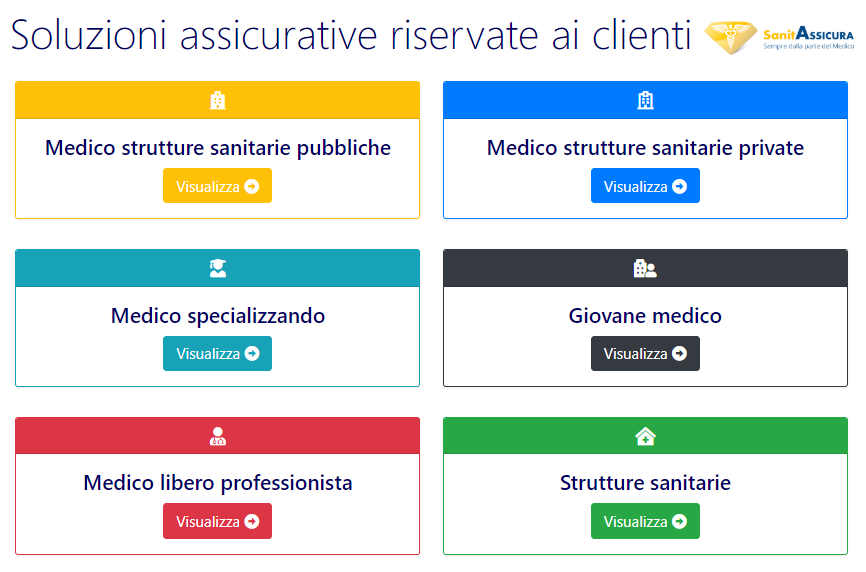Viewport: 866px width, 572px height.
Task: Click the graduate icon in teal header
Action: click(x=218, y=268)
